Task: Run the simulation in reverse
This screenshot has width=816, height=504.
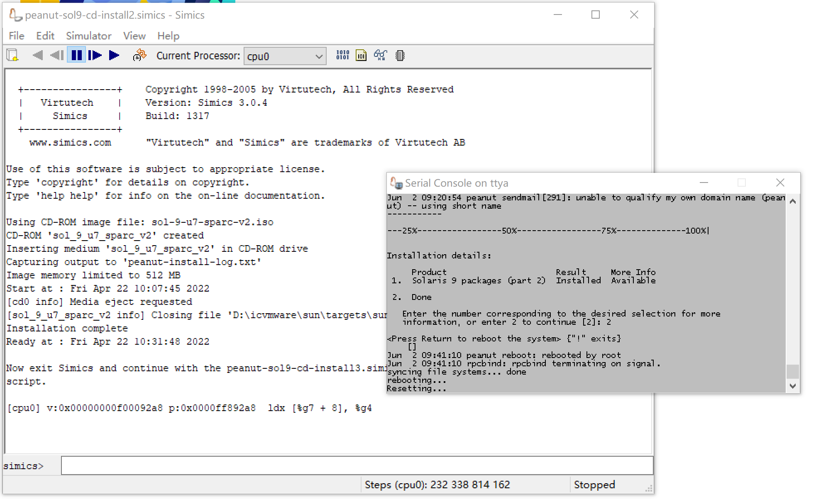Action: tap(37, 55)
